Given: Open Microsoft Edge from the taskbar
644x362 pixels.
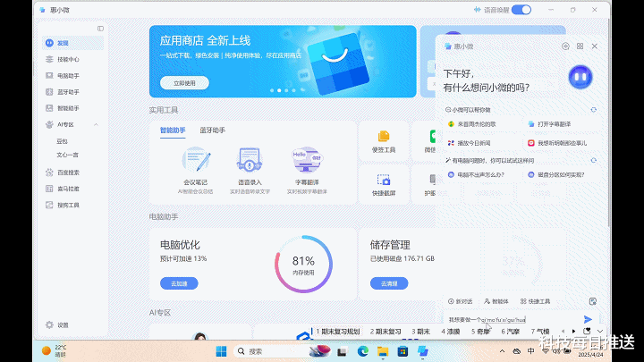Looking at the screenshot, I should pyautogui.click(x=362, y=351).
